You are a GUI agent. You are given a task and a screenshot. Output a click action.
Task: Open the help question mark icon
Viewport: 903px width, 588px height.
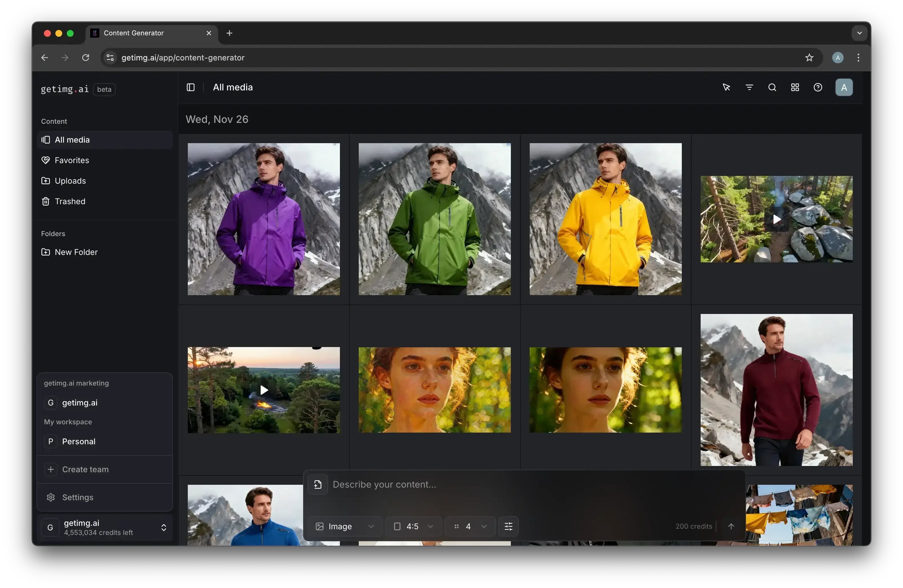[818, 88]
